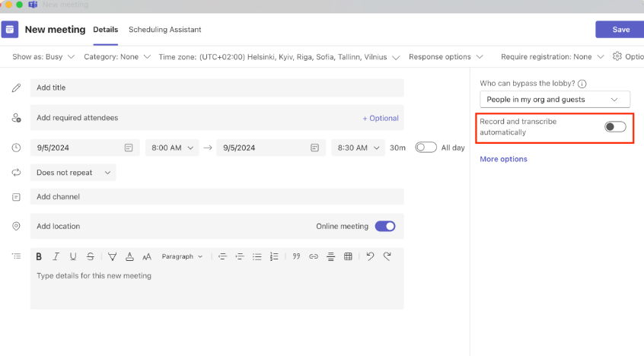Open start date calendar picker icon
The height and width of the screenshot is (356, 644).
129,148
